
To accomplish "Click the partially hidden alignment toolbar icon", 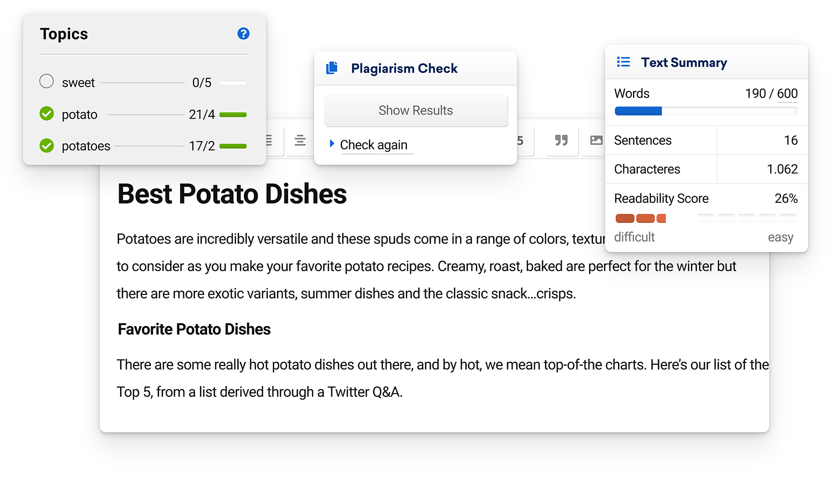I will [x=269, y=140].
